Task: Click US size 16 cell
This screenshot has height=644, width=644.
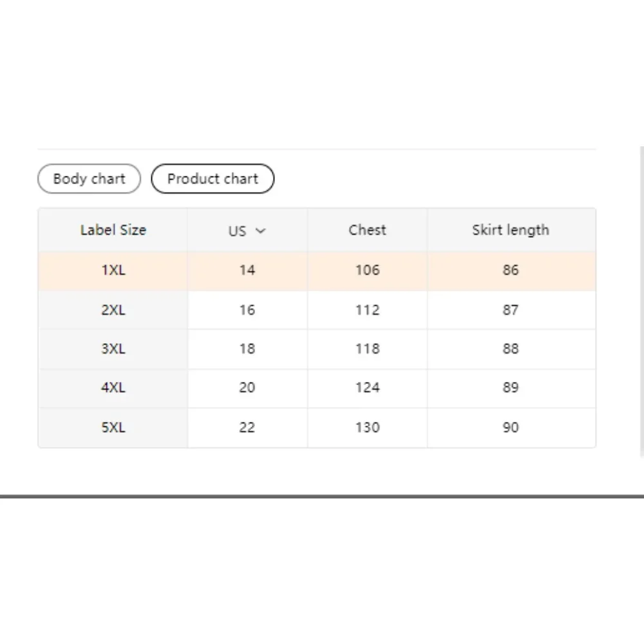Action: pyautogui.click(x=247, y=310)
